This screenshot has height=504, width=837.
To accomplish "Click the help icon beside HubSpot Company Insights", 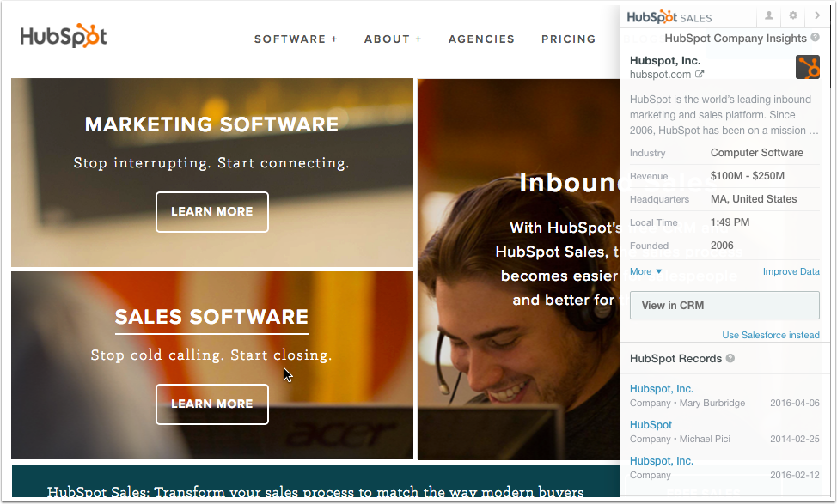I will [816, 37].
